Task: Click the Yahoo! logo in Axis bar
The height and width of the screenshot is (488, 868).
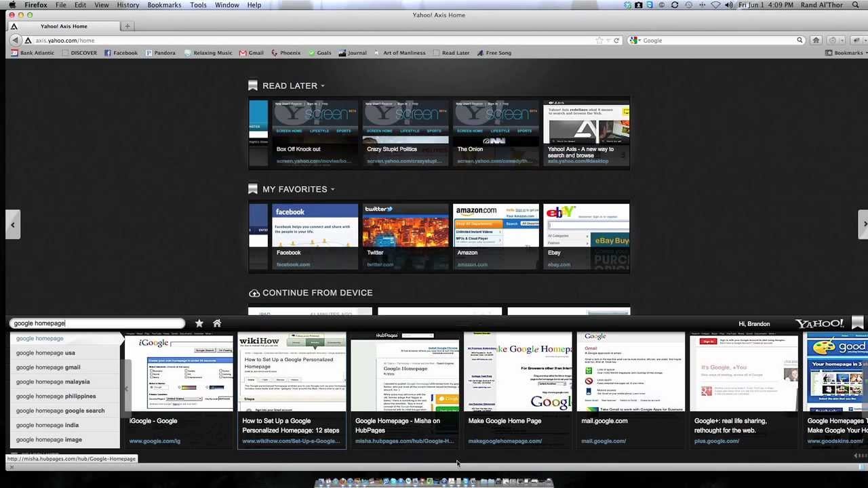Action: (819, 323)
